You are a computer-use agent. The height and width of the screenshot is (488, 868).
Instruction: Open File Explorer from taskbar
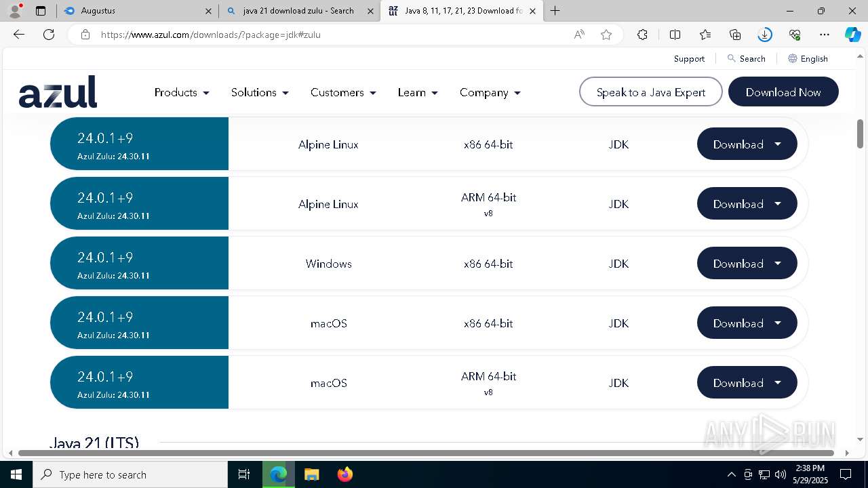[311, 474]
